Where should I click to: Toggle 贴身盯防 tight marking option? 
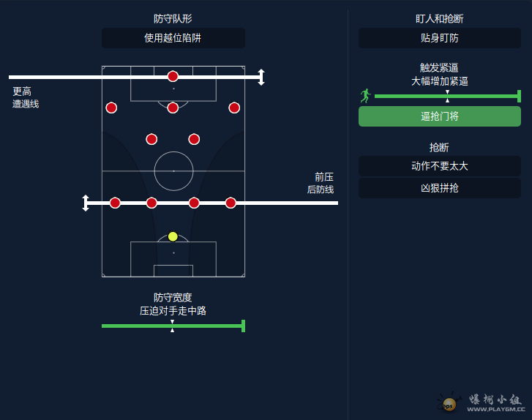[x=439, y=38]
